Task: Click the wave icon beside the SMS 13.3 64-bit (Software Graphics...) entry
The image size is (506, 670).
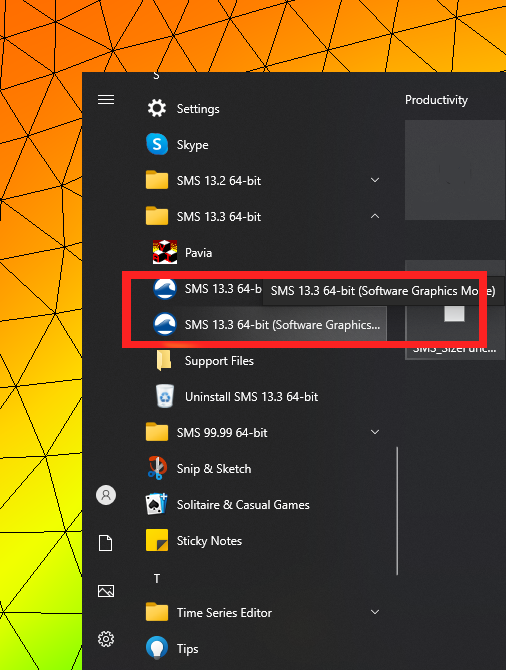Action: [x=165, y=324]
